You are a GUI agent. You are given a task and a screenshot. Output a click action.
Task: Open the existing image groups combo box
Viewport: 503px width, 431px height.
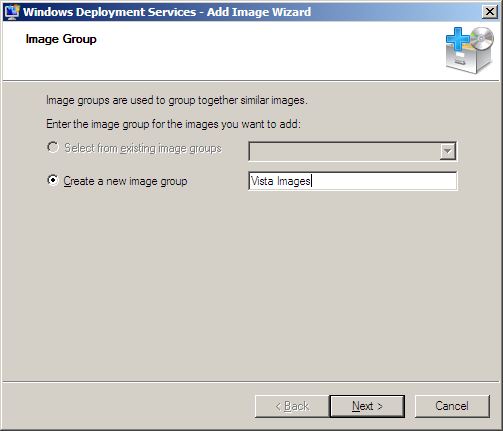(353, 151)
